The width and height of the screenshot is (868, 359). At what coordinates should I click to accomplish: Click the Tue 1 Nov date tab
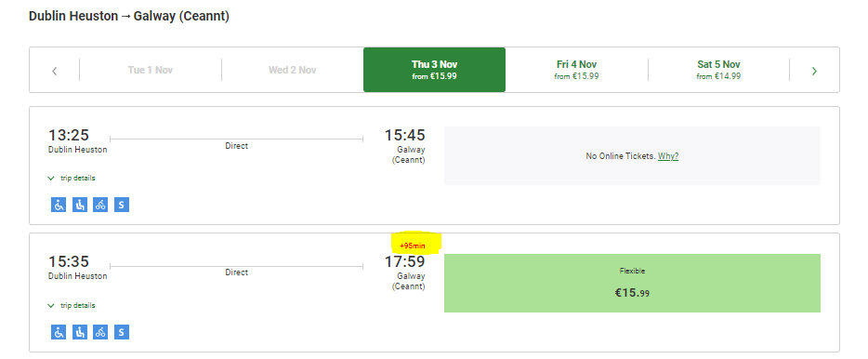[150, 70]
